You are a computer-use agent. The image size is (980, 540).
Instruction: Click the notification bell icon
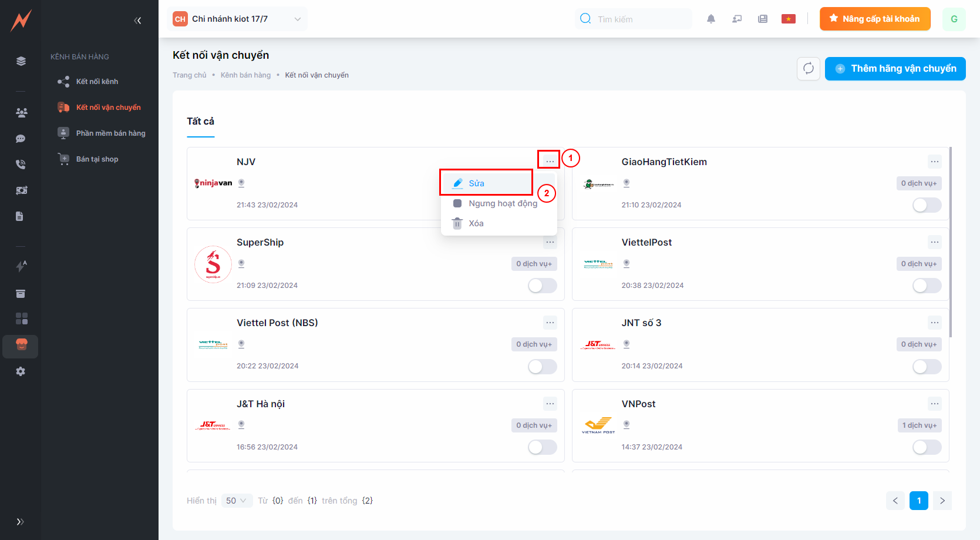[710, 19]
